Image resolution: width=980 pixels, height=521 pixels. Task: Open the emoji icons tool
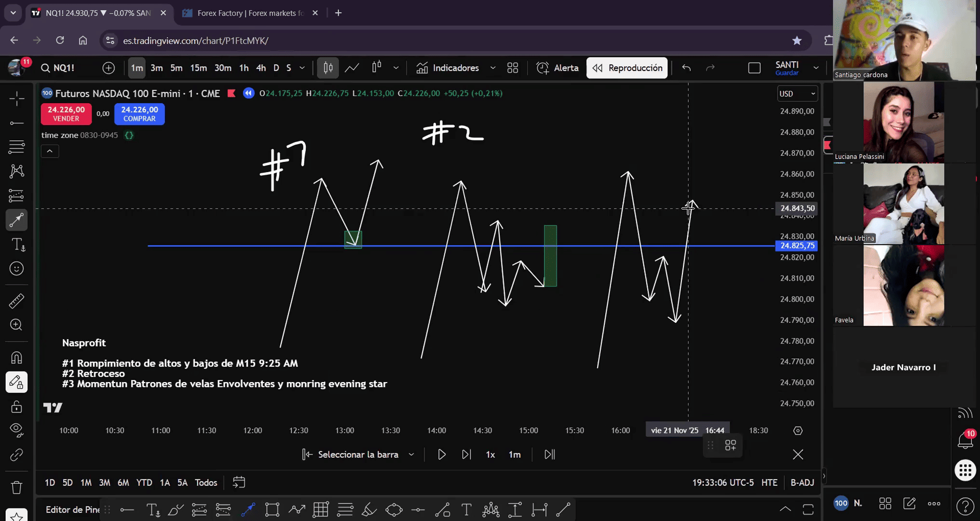(x=16, y=269)
